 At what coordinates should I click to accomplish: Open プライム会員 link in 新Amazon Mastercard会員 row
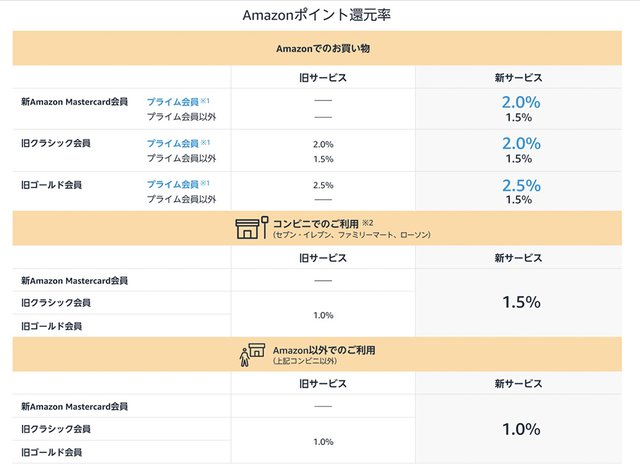(173, 102)
